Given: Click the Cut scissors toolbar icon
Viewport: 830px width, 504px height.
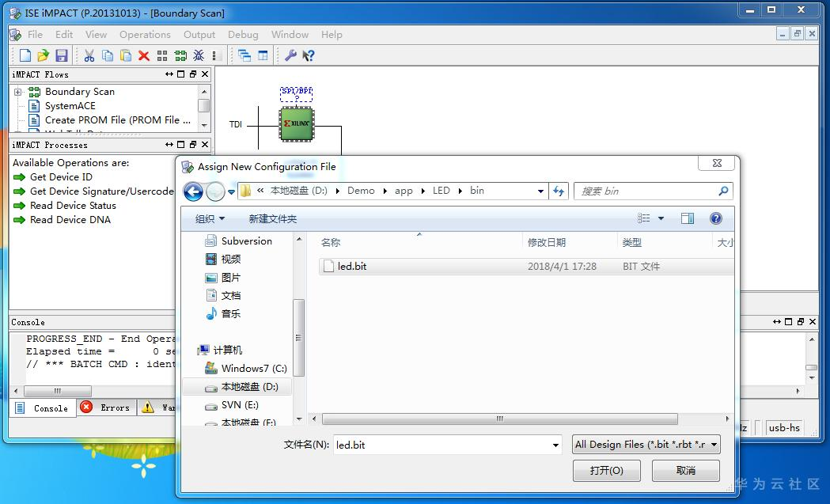Looking at the screenshot, I should click(89, 55).
